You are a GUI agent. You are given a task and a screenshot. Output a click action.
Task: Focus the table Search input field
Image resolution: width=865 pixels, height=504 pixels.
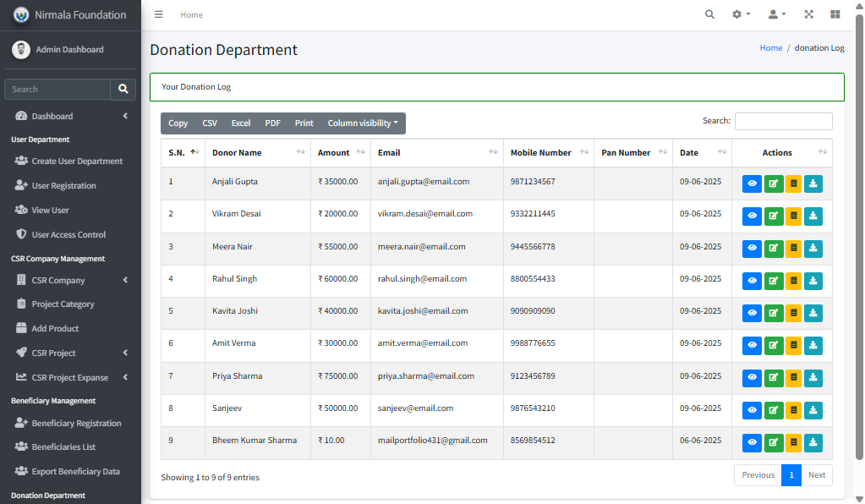(783, 121)
